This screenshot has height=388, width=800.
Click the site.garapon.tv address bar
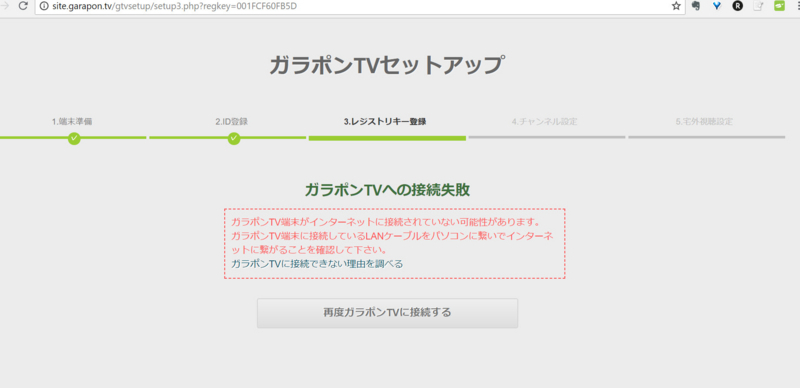pyautogui.click(x=360, y=6)
